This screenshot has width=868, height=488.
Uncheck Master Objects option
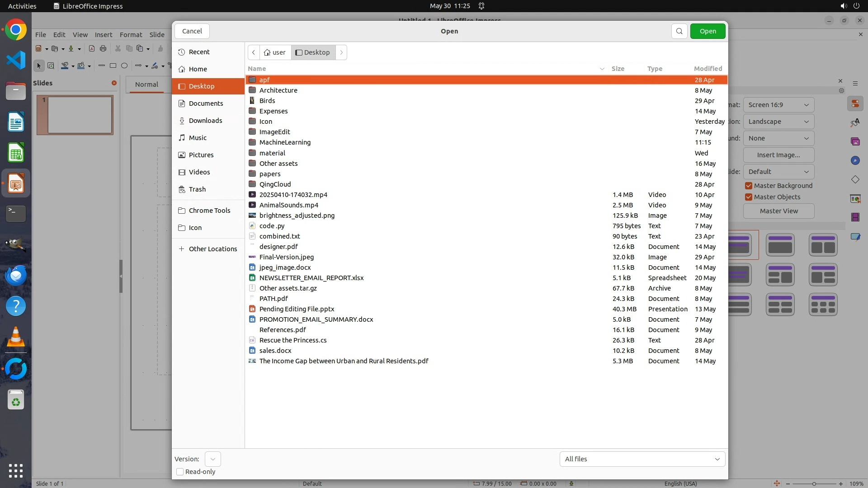tap(749, 197)
